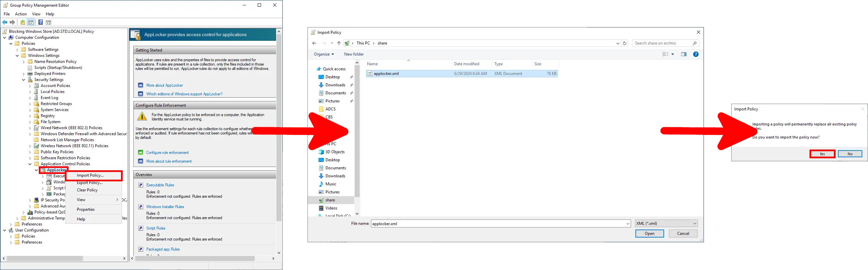868x270 pixels.
Task: Collapse the Security Settings node
Action: pyautogui.click(x=24, y=80)
